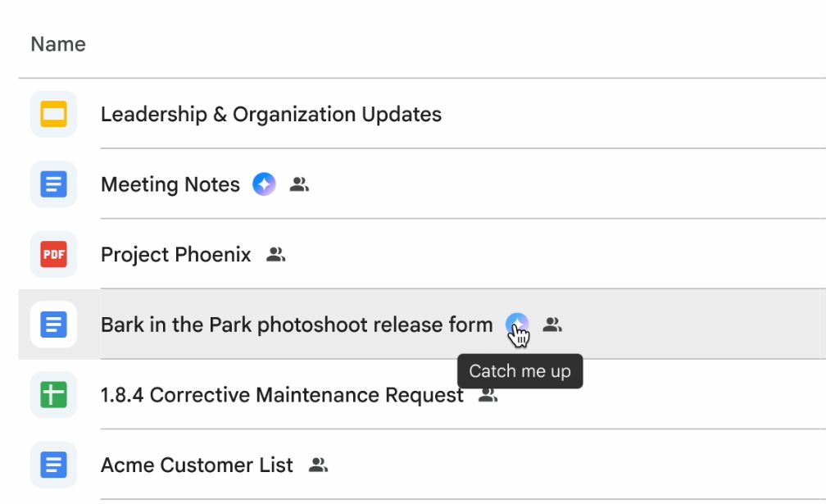Click the Docs icon for Acme Customer List
The width and height of the screenshot is (826, 504).
tap(52, 465)
